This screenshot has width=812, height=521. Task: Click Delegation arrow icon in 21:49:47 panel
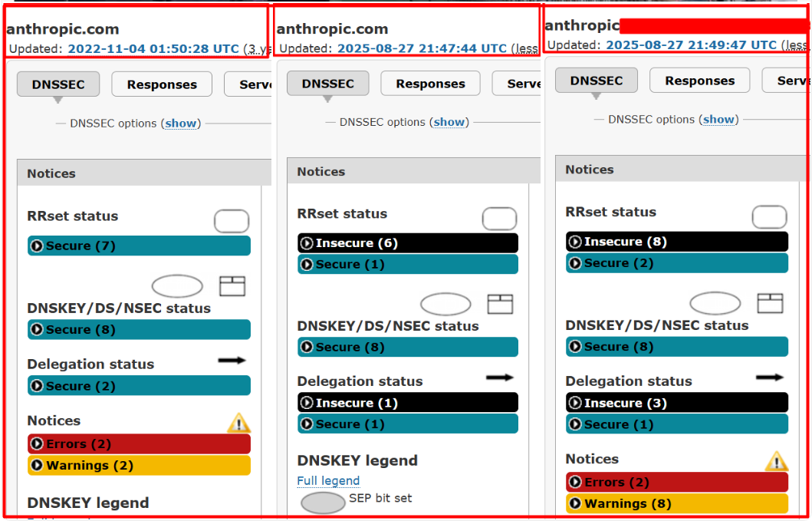click(x=770, y=378)
